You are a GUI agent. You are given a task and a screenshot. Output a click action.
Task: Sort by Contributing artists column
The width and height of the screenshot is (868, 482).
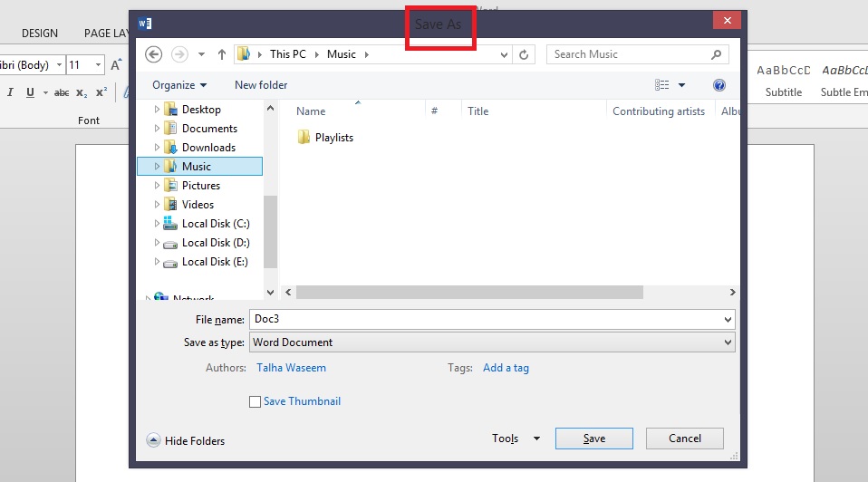click(659, 111)
